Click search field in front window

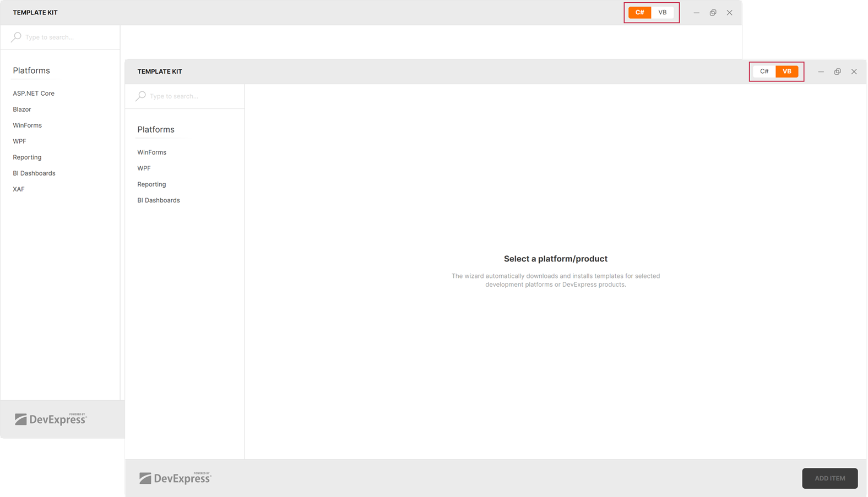pyautogui.click(x=185, y=96)
